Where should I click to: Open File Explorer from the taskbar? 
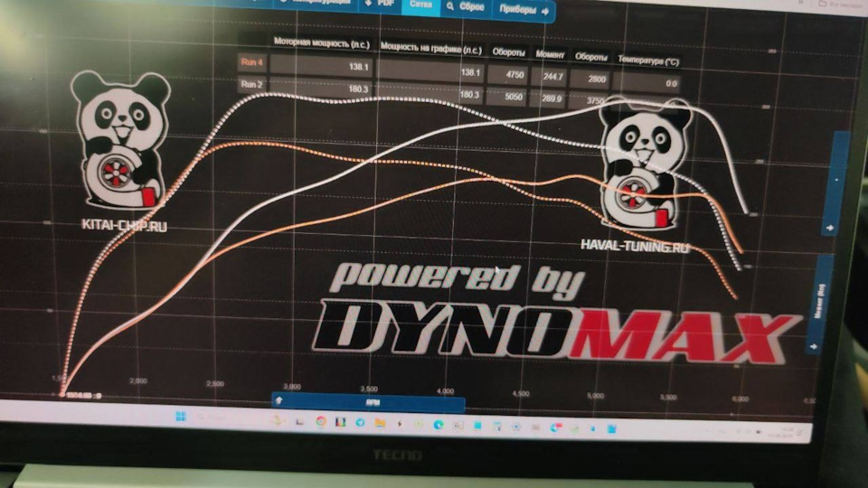380,423
